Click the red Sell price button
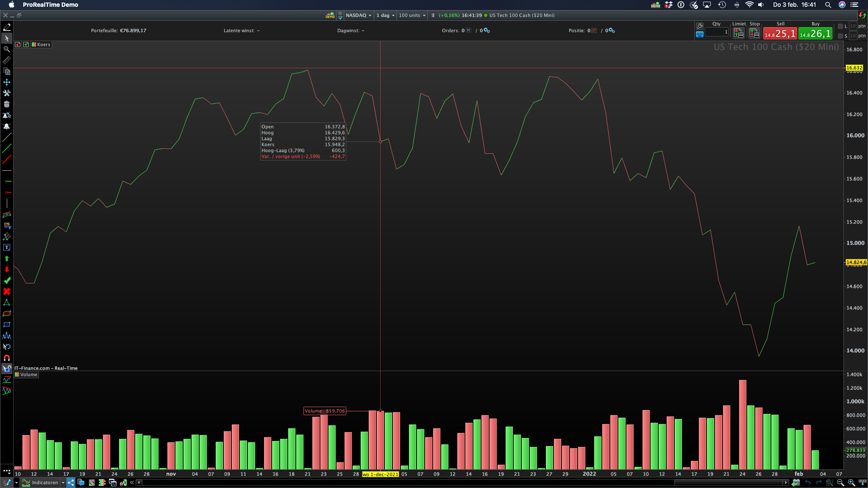 780,33
